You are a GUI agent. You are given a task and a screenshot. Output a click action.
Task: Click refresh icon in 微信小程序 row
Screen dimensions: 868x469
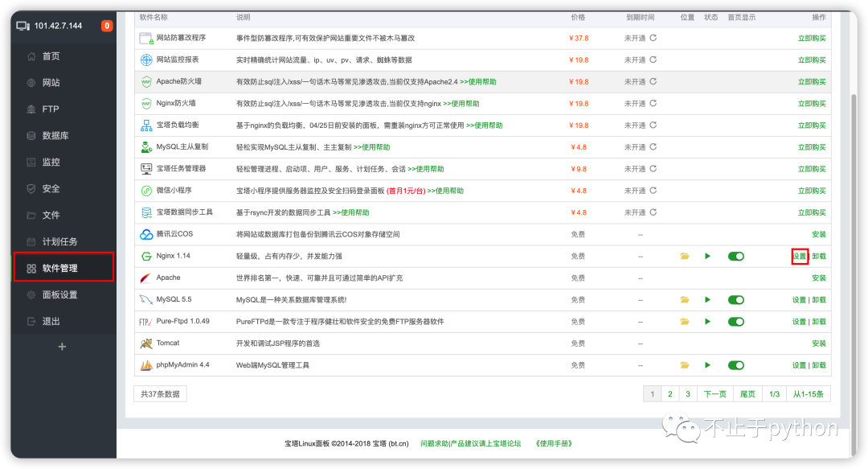pos(653,191)
